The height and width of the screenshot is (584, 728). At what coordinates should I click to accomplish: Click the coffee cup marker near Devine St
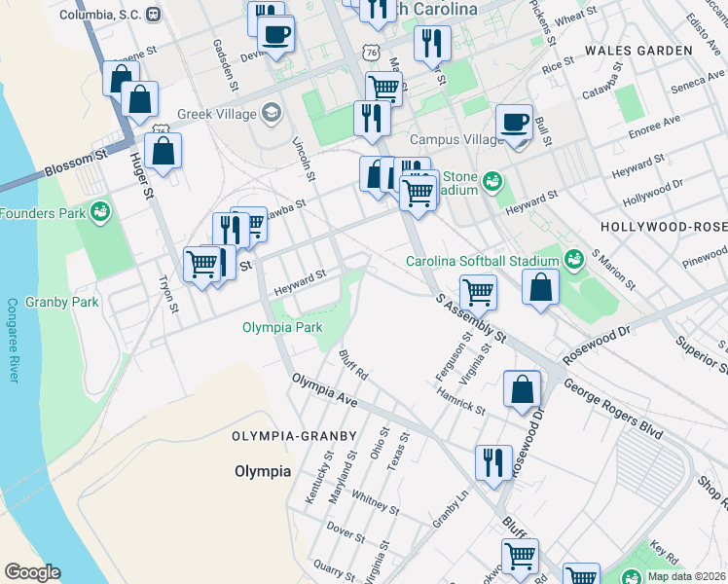click(x=275, y=36)
